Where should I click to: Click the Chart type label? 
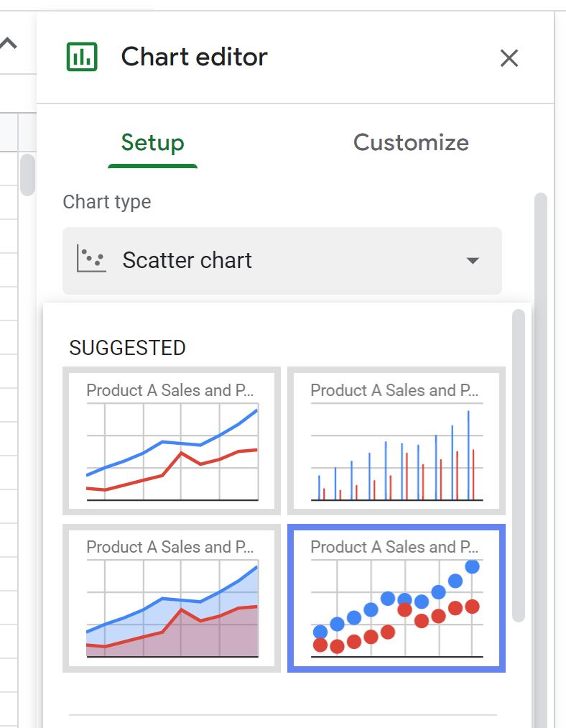coord(107,202)
